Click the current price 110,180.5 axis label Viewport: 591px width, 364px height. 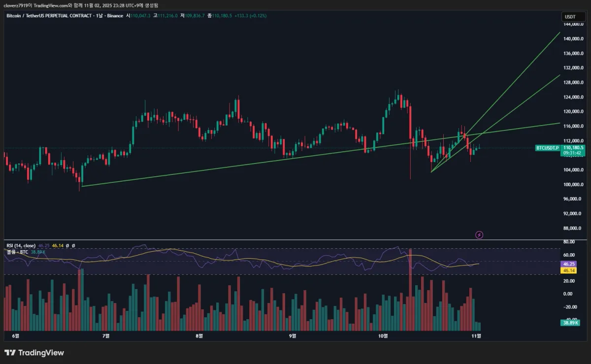point(574,147)
